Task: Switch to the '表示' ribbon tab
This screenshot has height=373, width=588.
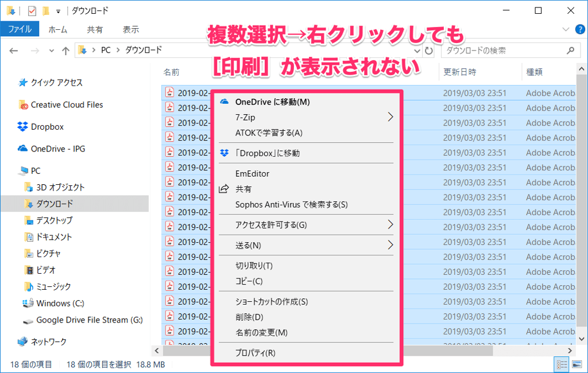Action: click(x=131, y=29)
